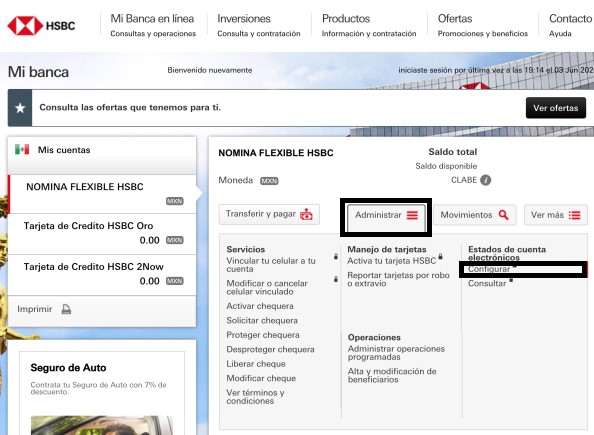Click the printer icon beside Imprimir
The height and width of the screenshot is (435, 594).
[66, 309]
